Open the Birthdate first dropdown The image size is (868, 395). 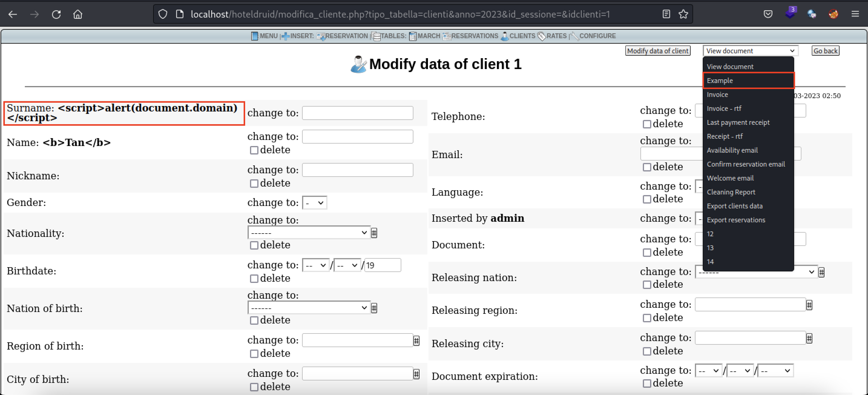tap(315, 265)
